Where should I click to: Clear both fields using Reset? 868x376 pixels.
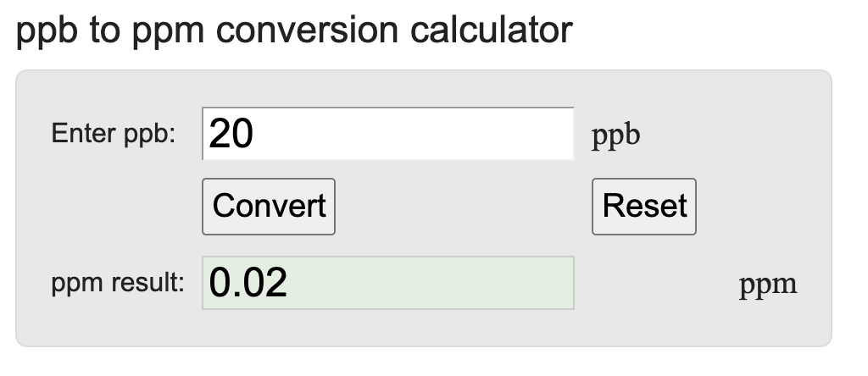[643, 206]
